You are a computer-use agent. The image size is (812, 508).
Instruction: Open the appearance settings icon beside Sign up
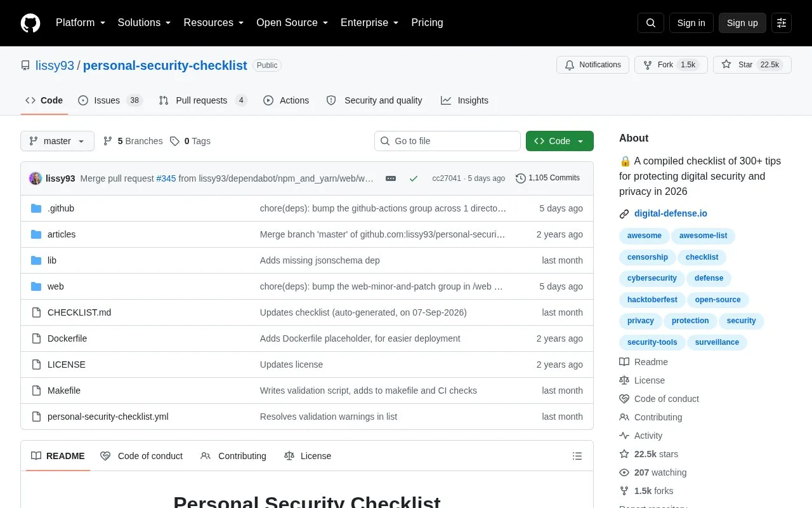tap(782, 23)
